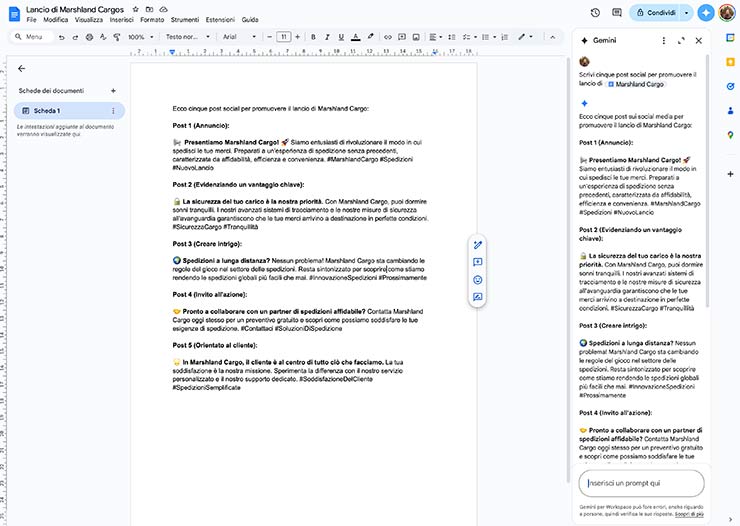Image resolution: width=740 pixels, height=526 pixels.
Task: Open Google Calendar in side panel
Action: (x=730, y=38)
